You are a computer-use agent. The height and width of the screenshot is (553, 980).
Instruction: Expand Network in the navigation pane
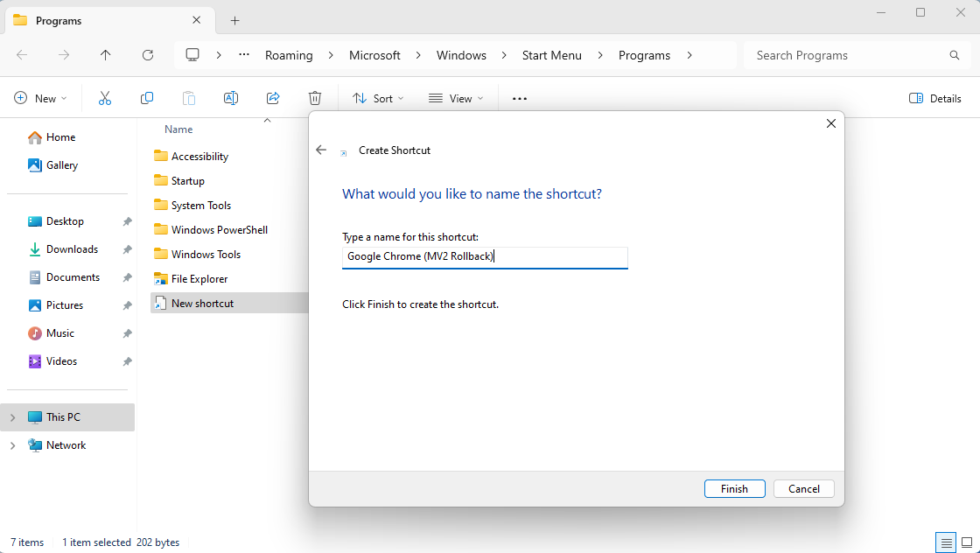pyautogui.click(x=12, y=445)
